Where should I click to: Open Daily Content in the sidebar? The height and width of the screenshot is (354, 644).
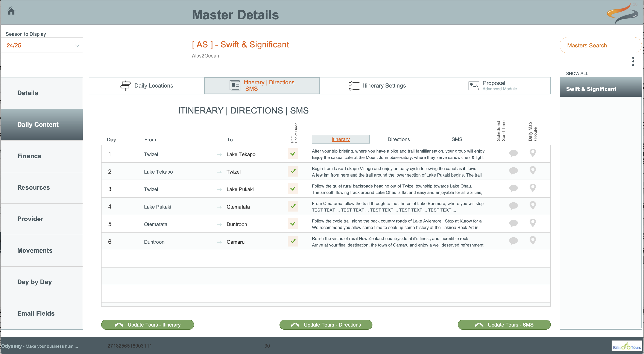(x=42, y=124)
